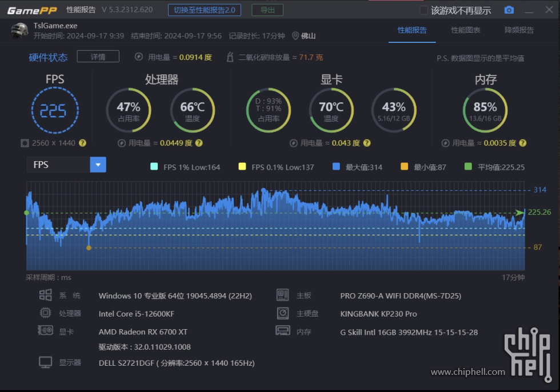Viewport: 560px width, 392px height.
Task: Click 切换至性能报告2.0 button
Action: pyautogui.click(x=205, y=10)
